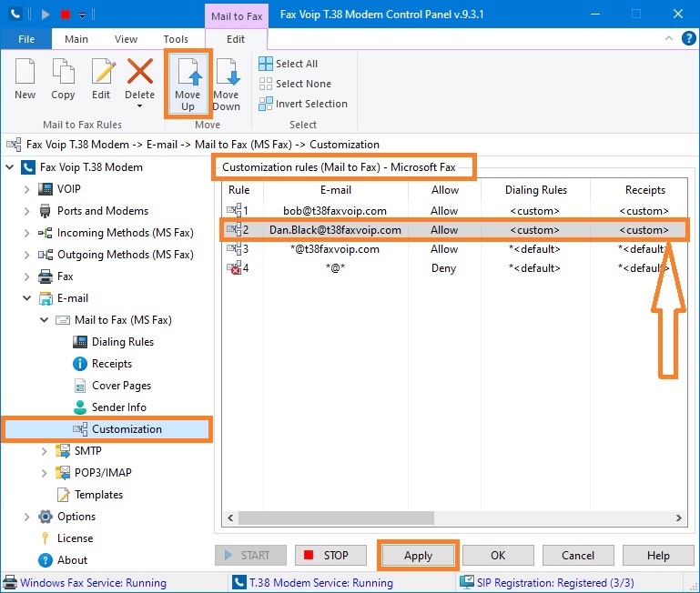Expand the Fax tree node

click(26, 276)
